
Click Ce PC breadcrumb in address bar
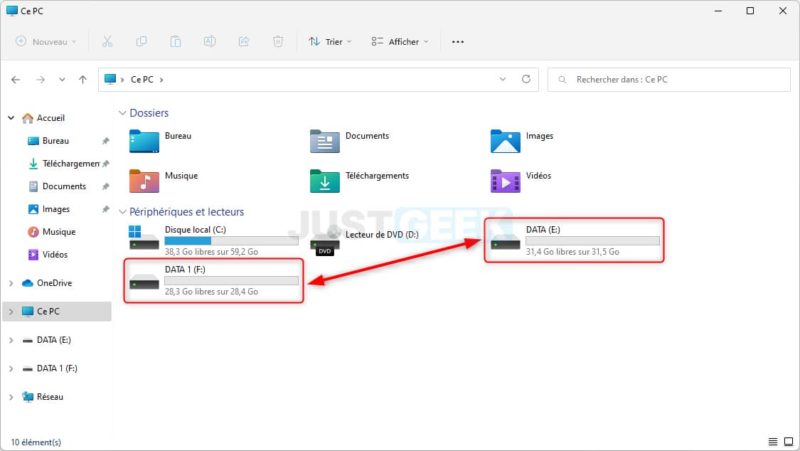click(x=142, y=80)
